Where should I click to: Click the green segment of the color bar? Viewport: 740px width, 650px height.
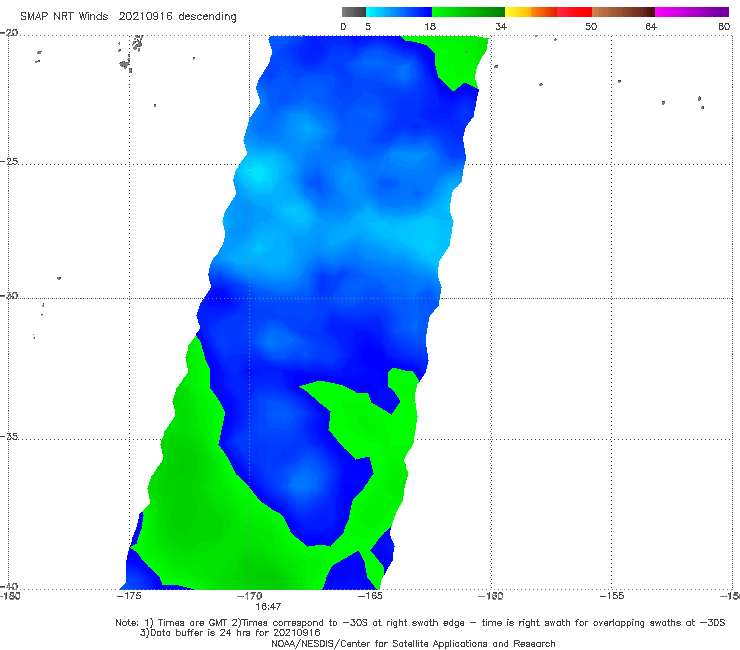pos(468,12)
